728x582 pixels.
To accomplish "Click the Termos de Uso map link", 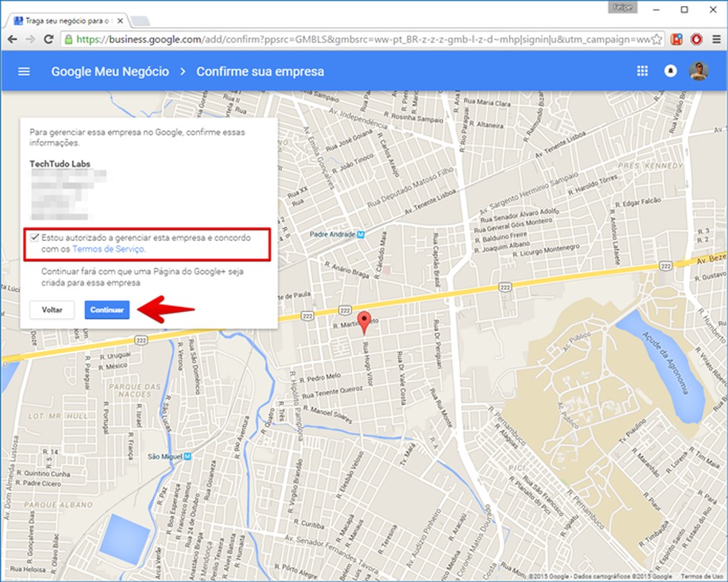I will 701,576.
